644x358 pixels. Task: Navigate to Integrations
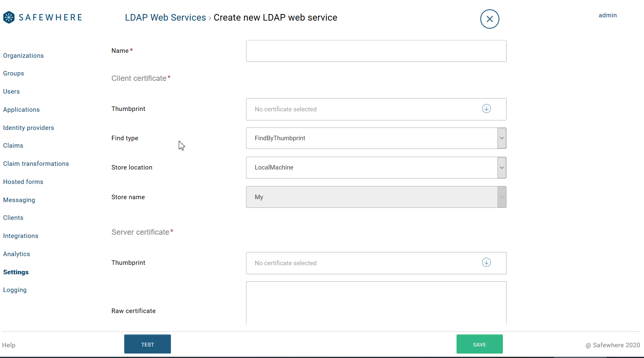tap(21, 236)
